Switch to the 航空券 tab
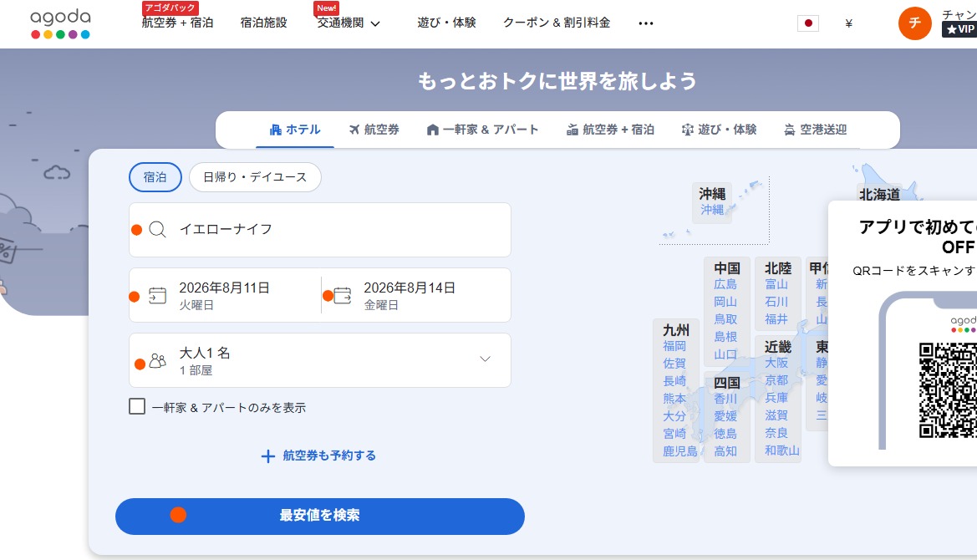The height and width of the screenshot is (560, 977). click(x=374, y=130)
